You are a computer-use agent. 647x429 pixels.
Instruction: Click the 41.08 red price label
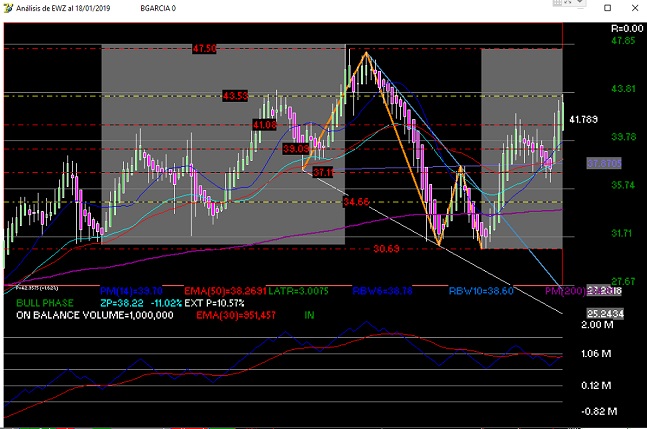click(x=264, y=125)
